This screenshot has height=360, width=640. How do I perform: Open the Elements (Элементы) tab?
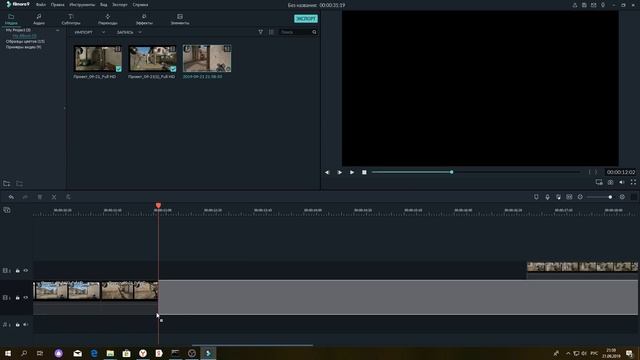click(x=180, y=19)
